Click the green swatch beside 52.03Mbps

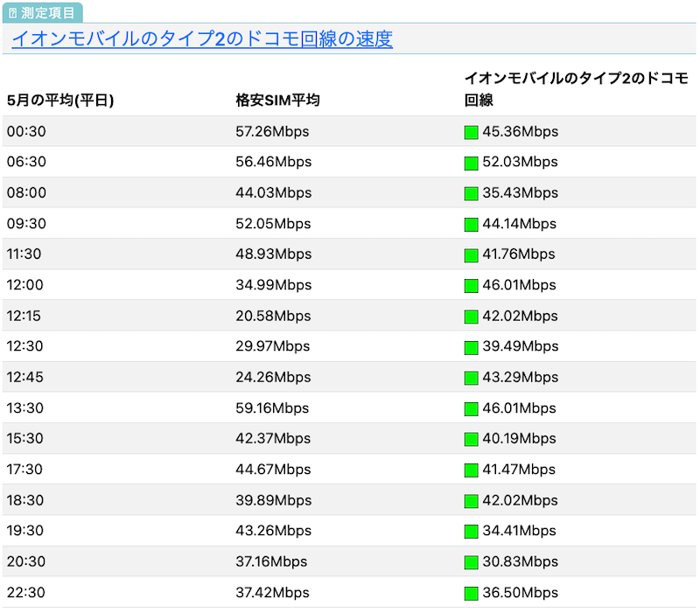point(471,164)
